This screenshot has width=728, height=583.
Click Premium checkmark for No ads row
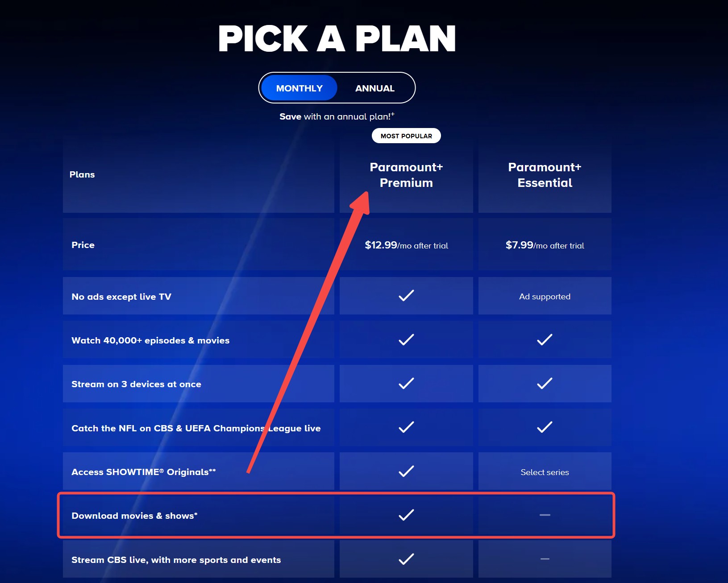click(406, 295)
